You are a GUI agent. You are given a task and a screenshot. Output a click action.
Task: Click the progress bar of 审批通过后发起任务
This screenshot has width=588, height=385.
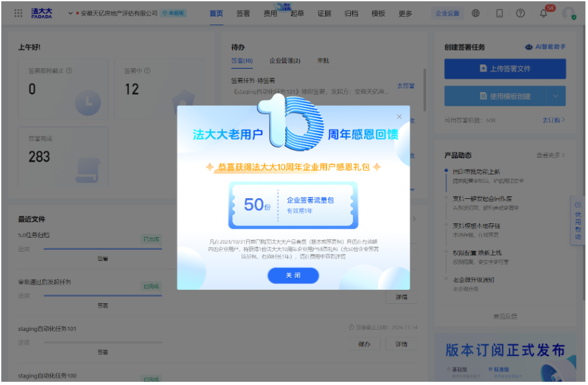click(103, 296)
